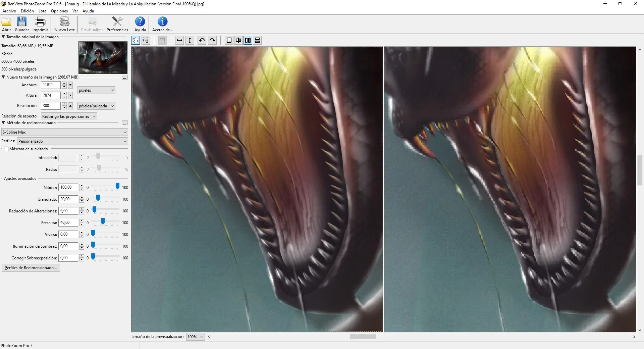Image resolution: width=644 pixels, height=349 pixels.
Task: Flip the image vertically
Action: point(190,40)
